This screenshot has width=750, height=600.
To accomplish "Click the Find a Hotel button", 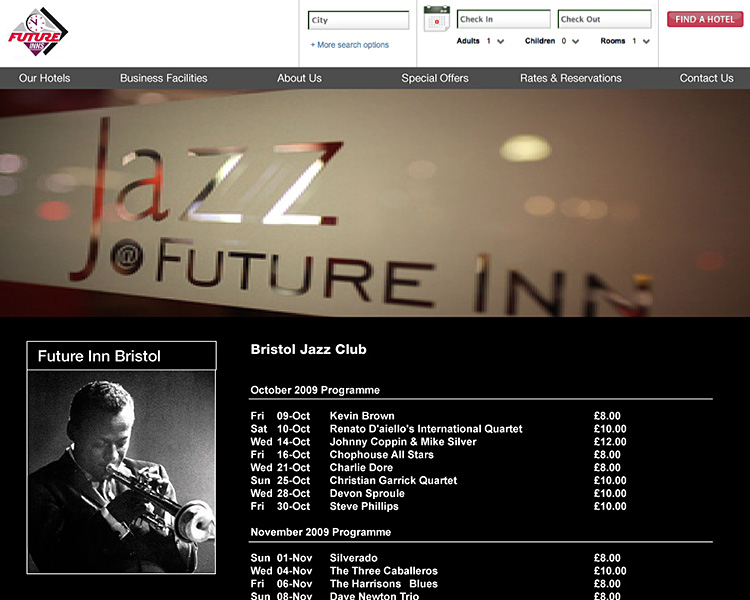I will pyautogui.click(x=705, y=19).
